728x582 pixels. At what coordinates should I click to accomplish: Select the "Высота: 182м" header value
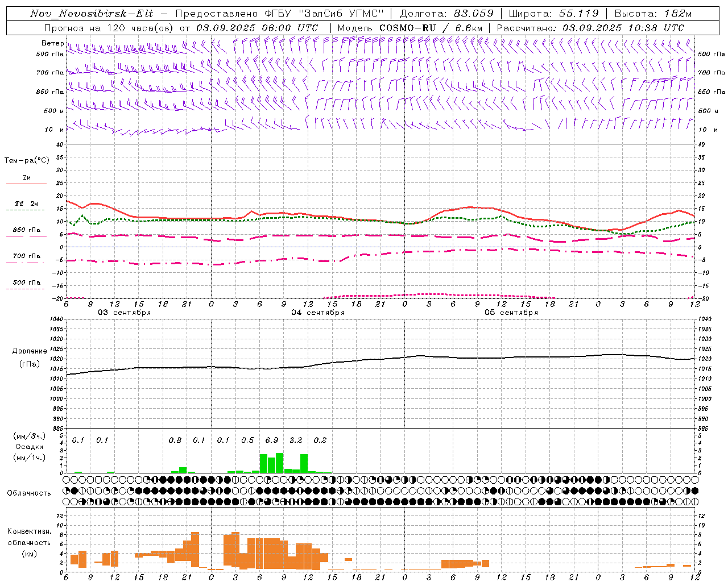pyautogui.click(x=653, y=14)
